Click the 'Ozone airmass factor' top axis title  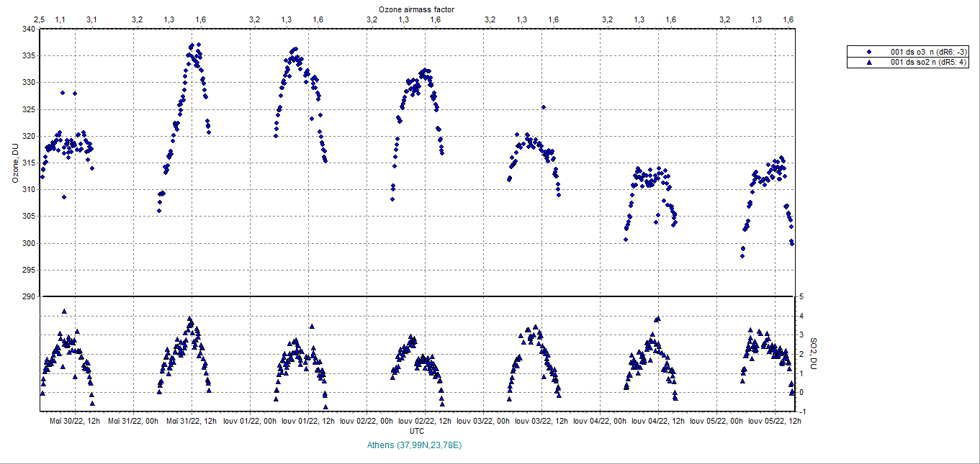click(x=416, y=9)
